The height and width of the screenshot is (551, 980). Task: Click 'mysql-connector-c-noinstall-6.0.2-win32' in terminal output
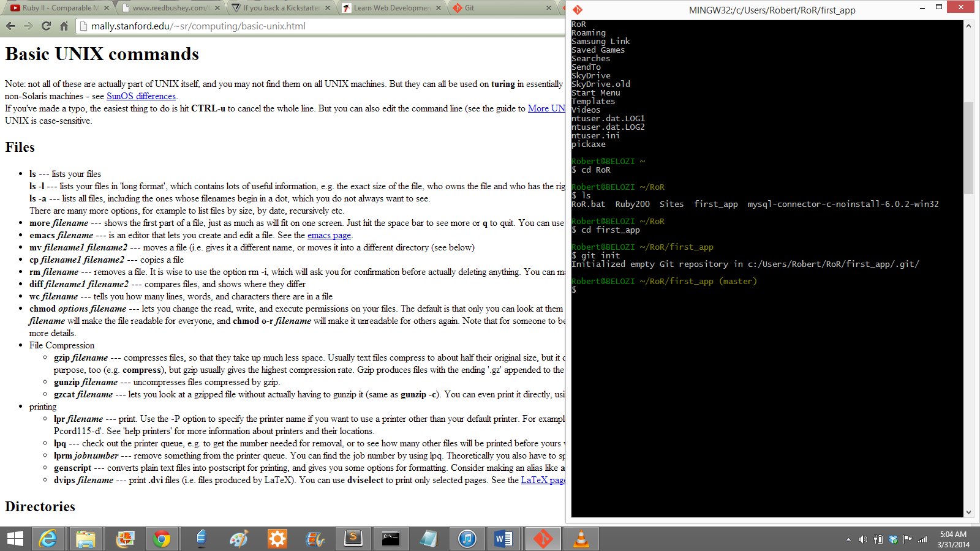click(843, 204)
